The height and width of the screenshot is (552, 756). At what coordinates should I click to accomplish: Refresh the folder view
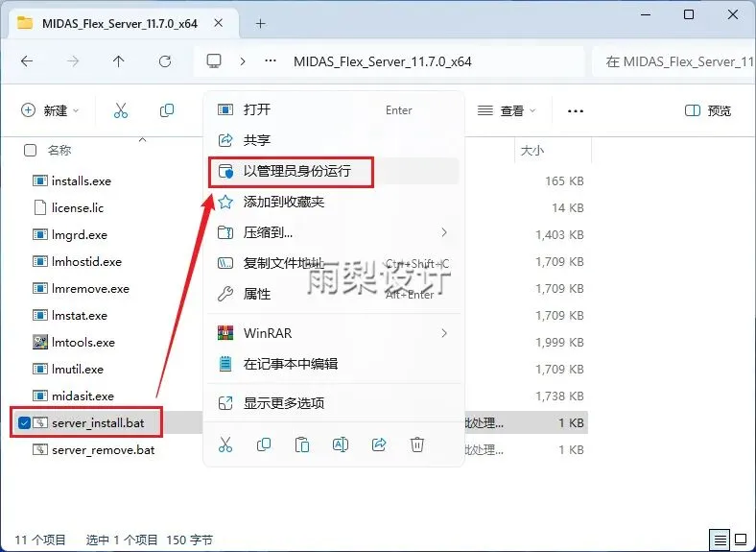pos(165,61)
